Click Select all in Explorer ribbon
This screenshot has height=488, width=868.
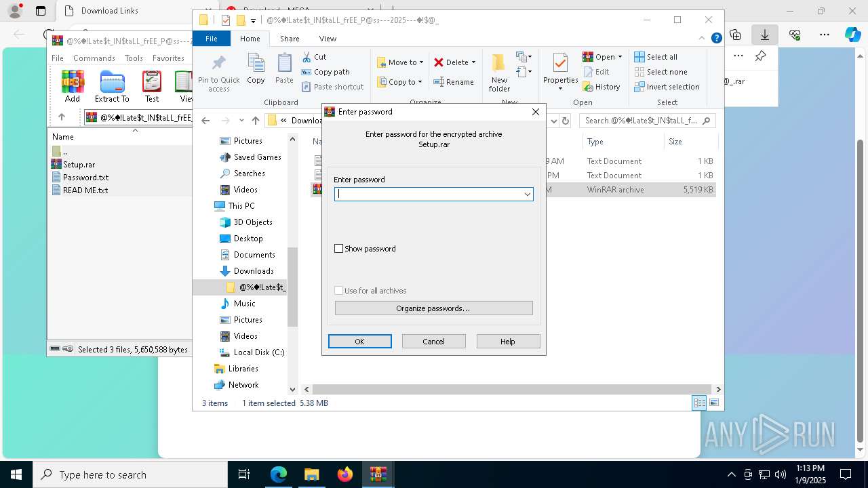click(x=656, y=57)
